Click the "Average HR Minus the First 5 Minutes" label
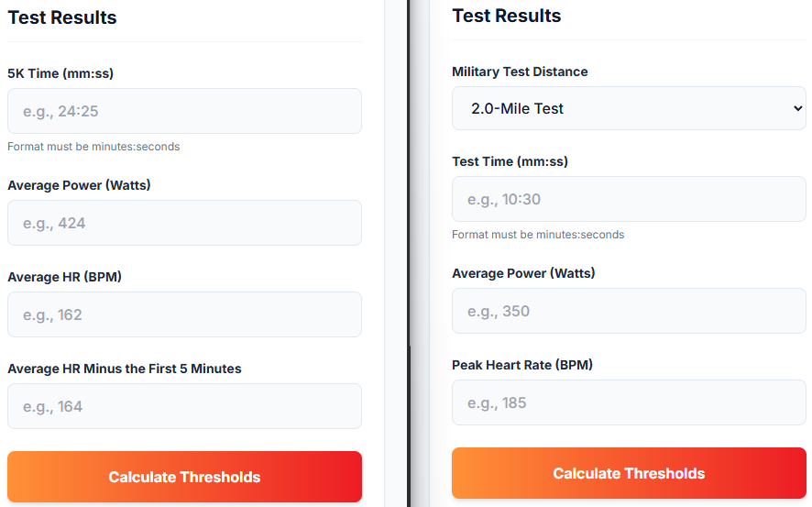Viewport: 812px width, 507px height. [x=125, y=369]
